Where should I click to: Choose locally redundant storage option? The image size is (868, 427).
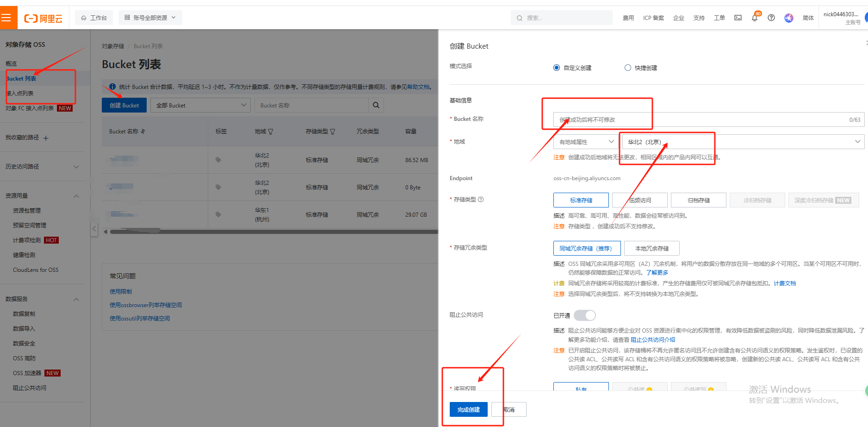(x=652, y=248)
